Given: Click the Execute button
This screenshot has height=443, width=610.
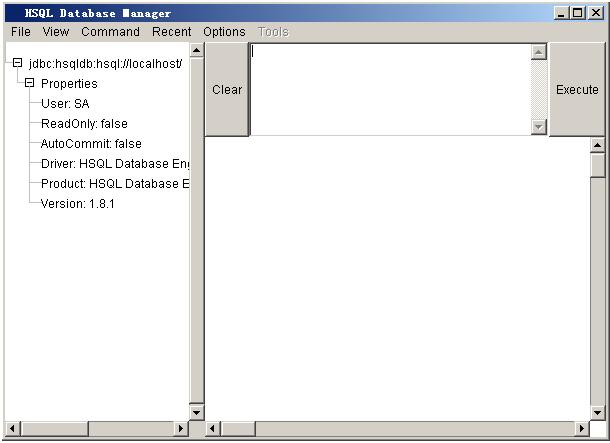Looking at the screenshot, I should [577, 89].
